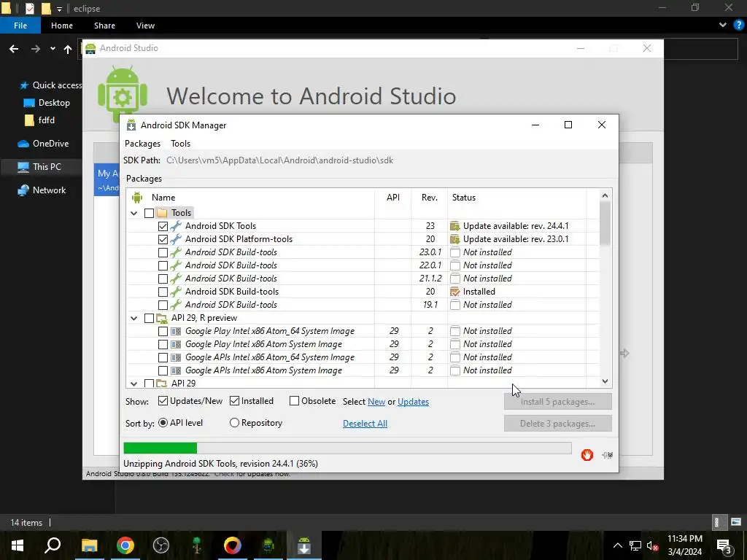Viewport: 747px width, 560px height.
Task: Click Explorer back arrow
Action: 14,49
